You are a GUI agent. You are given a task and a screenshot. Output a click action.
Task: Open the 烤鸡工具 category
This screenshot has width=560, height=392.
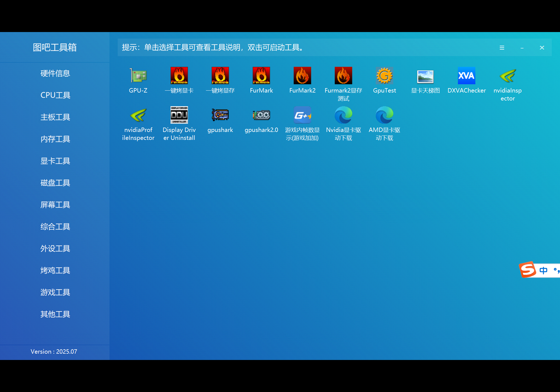tap(55, 270)
